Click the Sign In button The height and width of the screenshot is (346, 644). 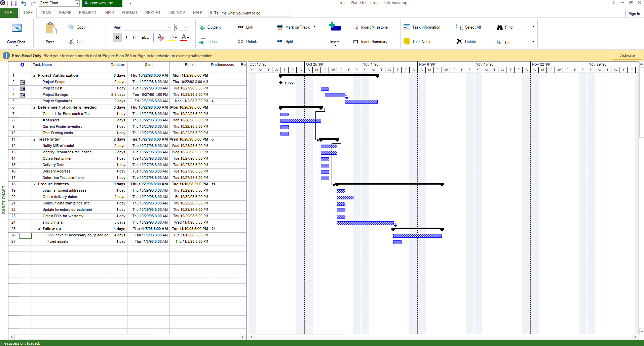coord(634,13)
